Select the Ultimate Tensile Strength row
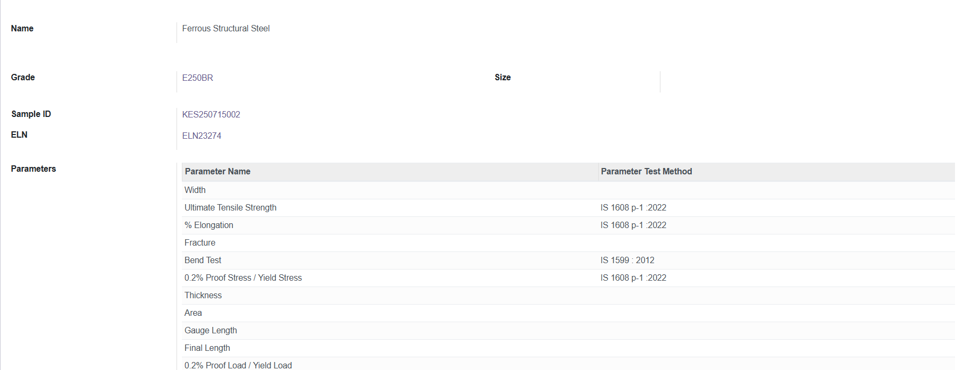980x370 pixels. [x=230, y=208]
